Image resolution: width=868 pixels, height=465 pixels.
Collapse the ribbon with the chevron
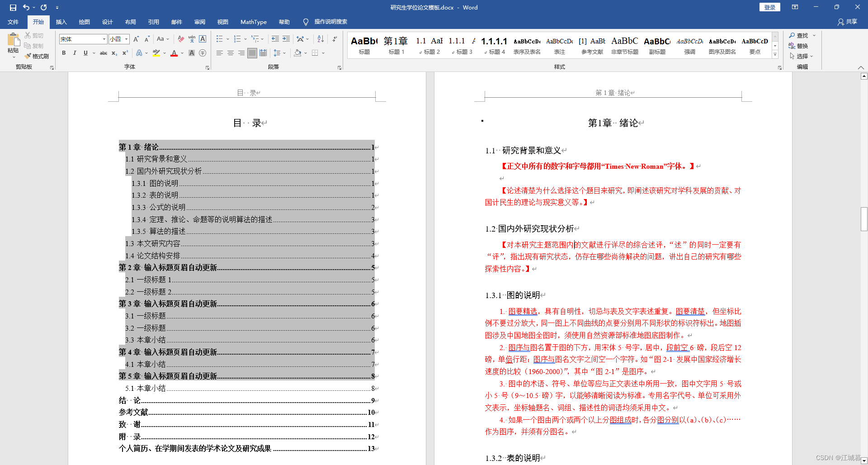tap(861, 67)
